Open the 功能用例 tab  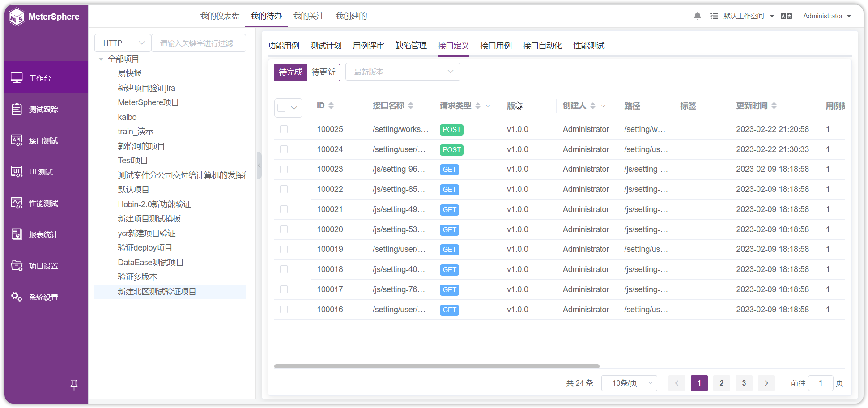coord(284,46)
